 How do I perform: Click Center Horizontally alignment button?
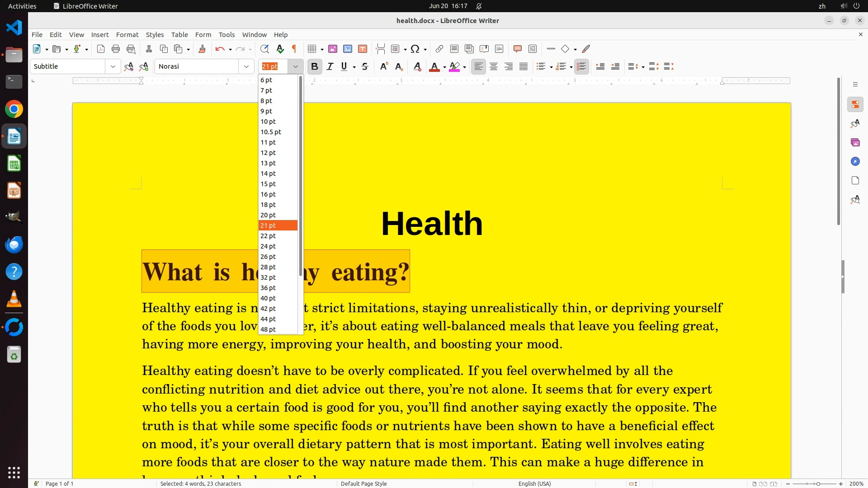click(x=494, y=66)
